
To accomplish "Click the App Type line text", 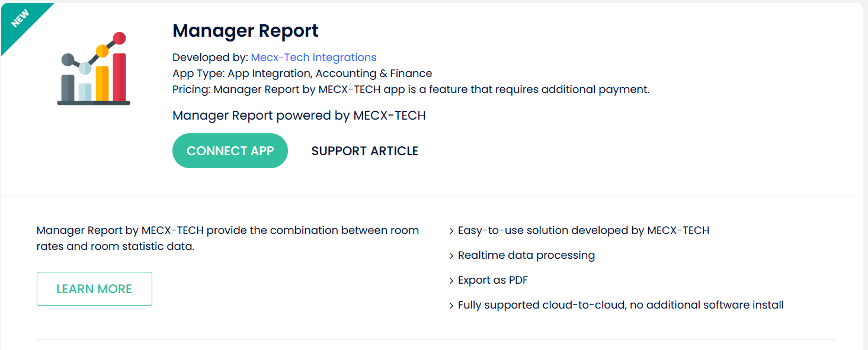I will [x=302, y=73].
